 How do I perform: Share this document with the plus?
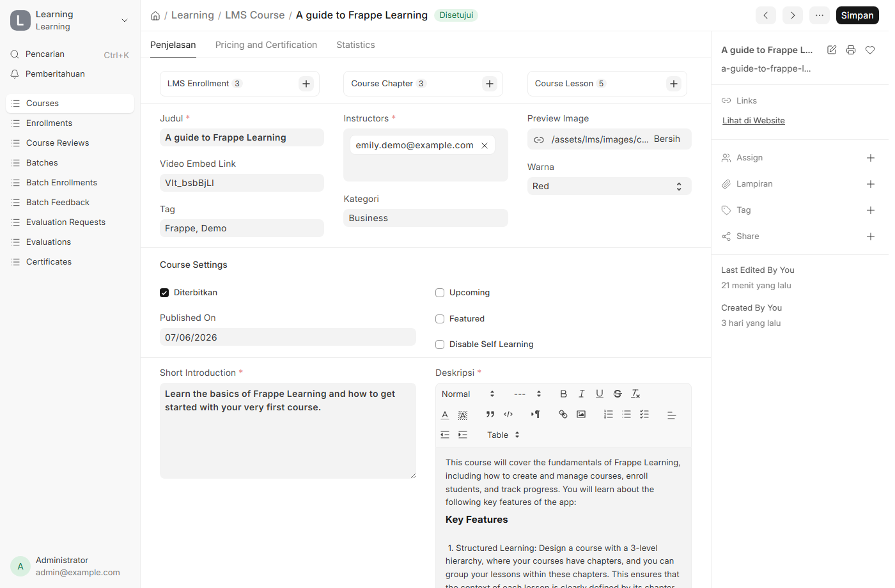tap(871, 236)
